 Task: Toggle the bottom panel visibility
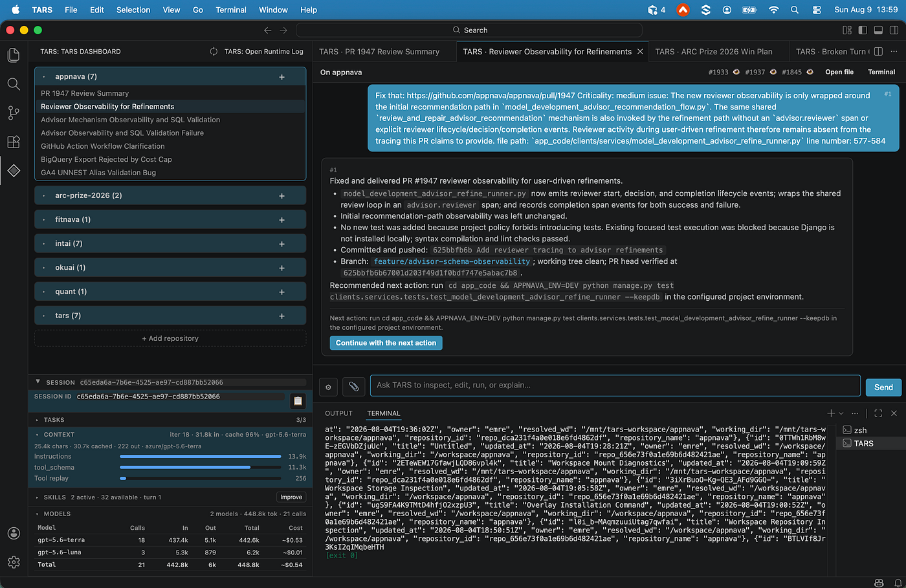click(x=878, y=30)
